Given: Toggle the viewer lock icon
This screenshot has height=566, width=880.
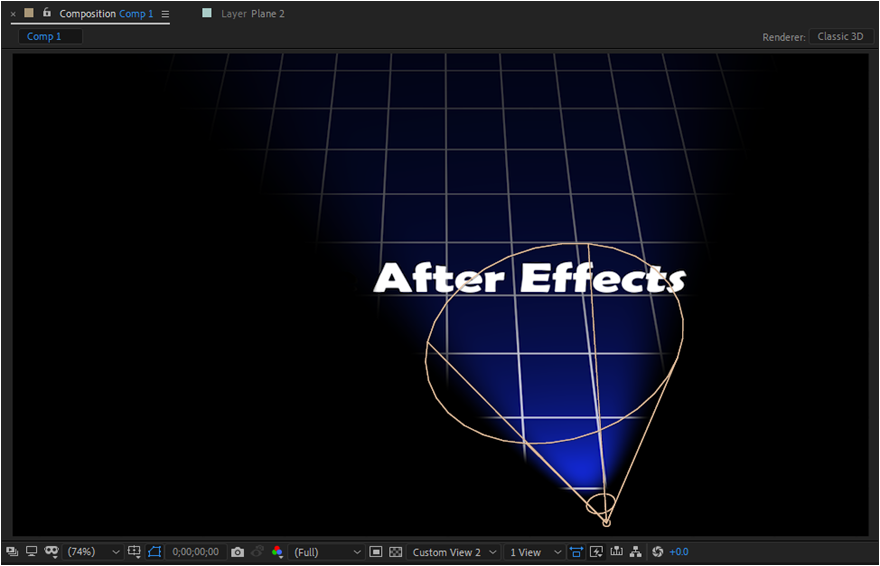Looking at the screenshot, I should (x=47, y=13).
